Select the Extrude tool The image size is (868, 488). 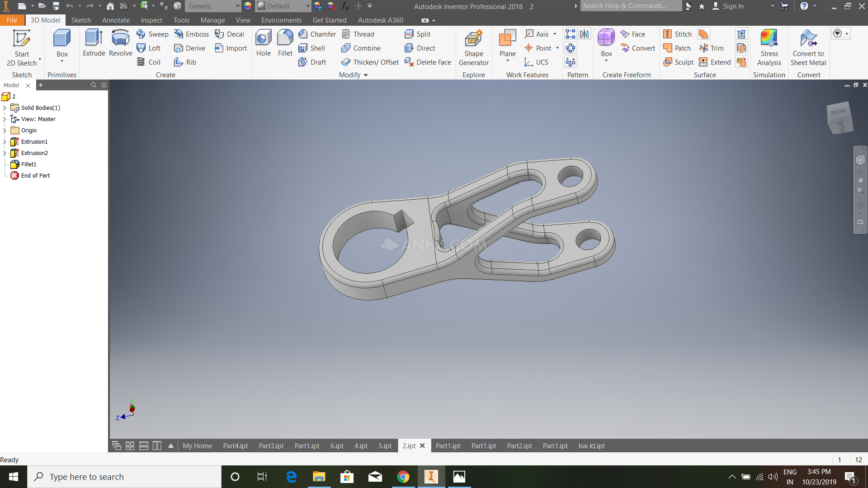coord(94,43)
